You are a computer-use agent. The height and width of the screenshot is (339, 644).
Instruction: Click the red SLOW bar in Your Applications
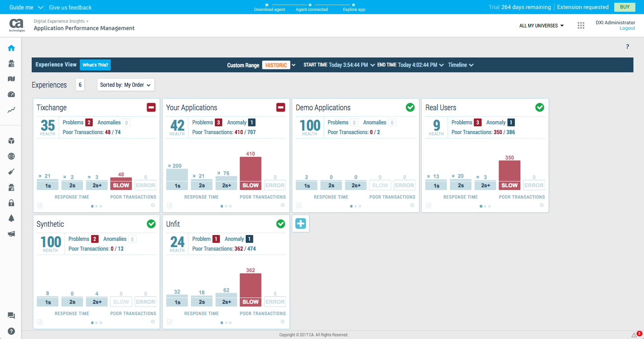tap(251, 173)
